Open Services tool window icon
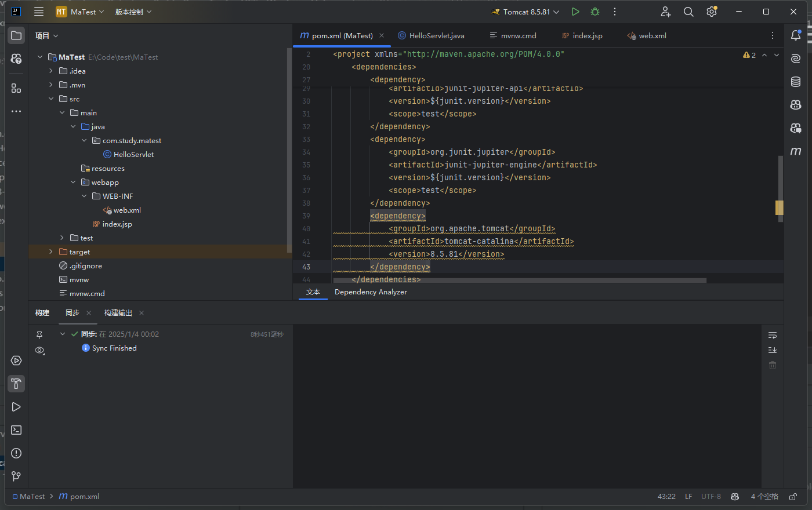 tap(16, 360)
